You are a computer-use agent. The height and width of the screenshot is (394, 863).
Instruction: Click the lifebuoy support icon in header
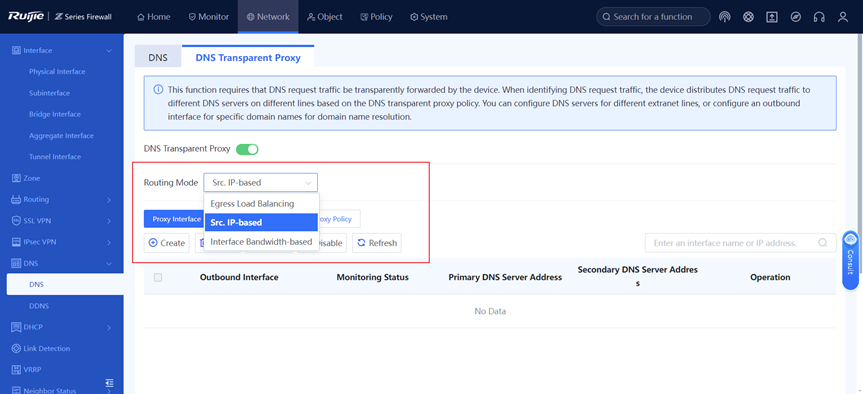(x=748, y=17)
